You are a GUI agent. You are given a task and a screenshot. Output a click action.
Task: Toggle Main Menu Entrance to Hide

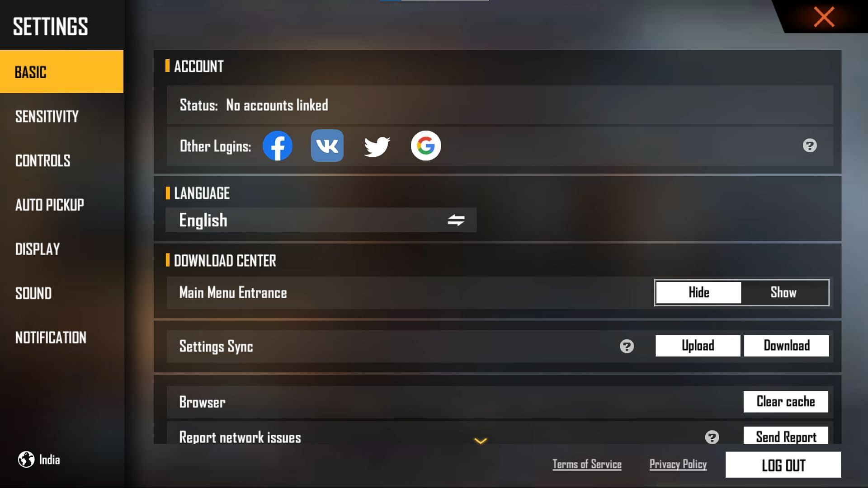click(x=698, y=292)
